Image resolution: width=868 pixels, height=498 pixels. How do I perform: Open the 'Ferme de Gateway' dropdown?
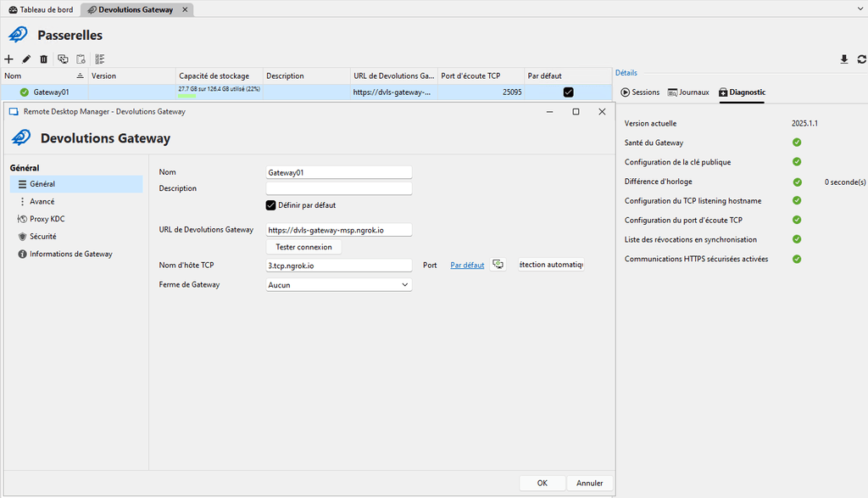pos(339,285)
